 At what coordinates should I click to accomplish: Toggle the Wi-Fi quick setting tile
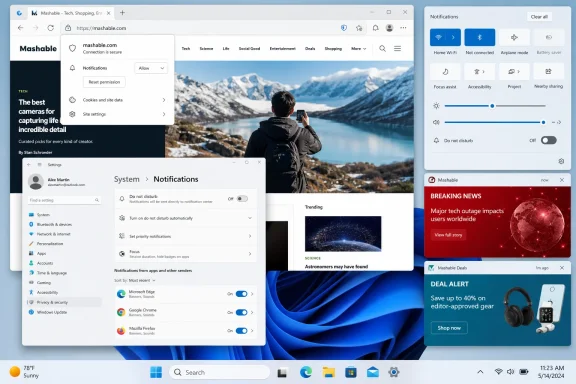pyautogui.click(x=438, y=37)
